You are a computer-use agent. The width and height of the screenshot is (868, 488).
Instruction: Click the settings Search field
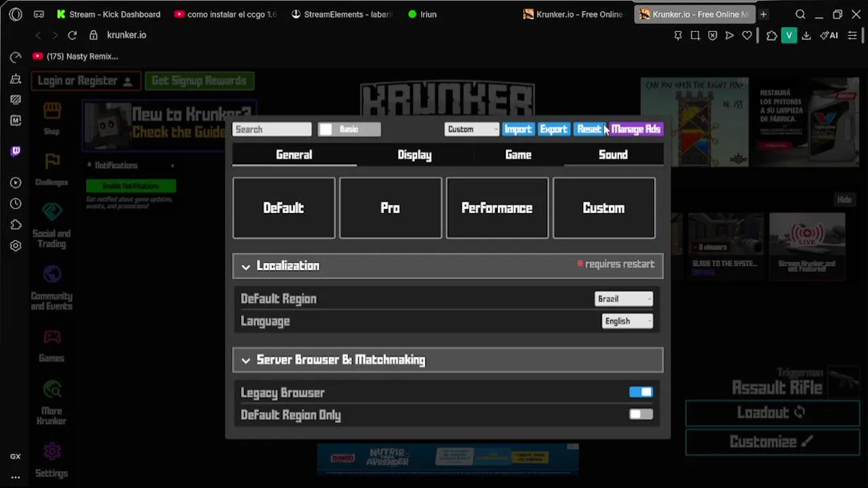pos(272,129)
